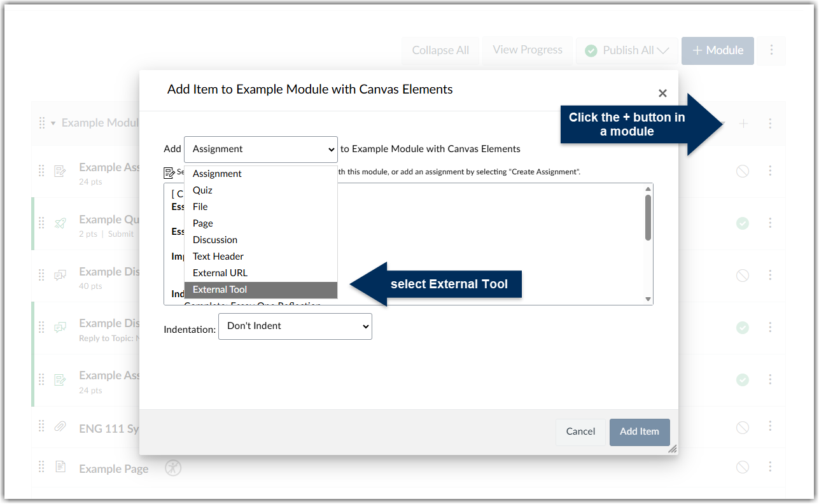Image resolution: width=819 pixels, height=504 pixels.
Task: Open the options kebab on the 40 pts discussion row
Action: point(770,276)
